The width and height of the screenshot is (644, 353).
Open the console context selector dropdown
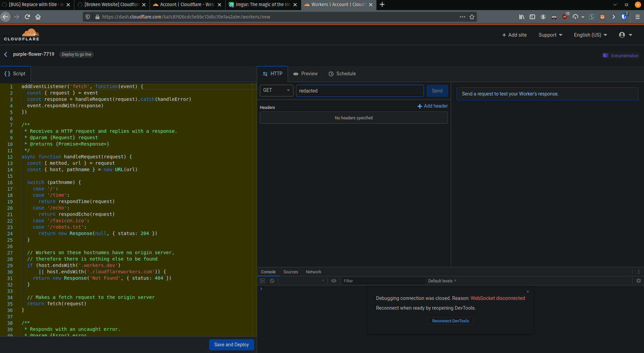303,281
